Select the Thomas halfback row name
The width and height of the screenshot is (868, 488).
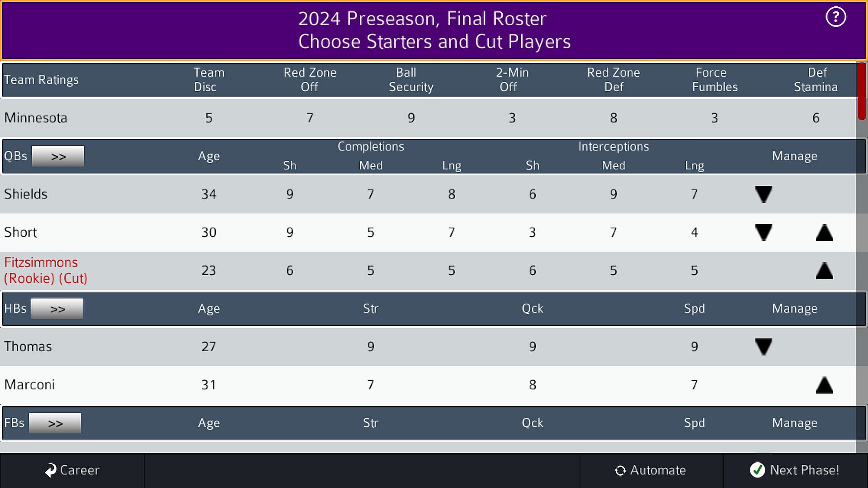tap(28, 347)
